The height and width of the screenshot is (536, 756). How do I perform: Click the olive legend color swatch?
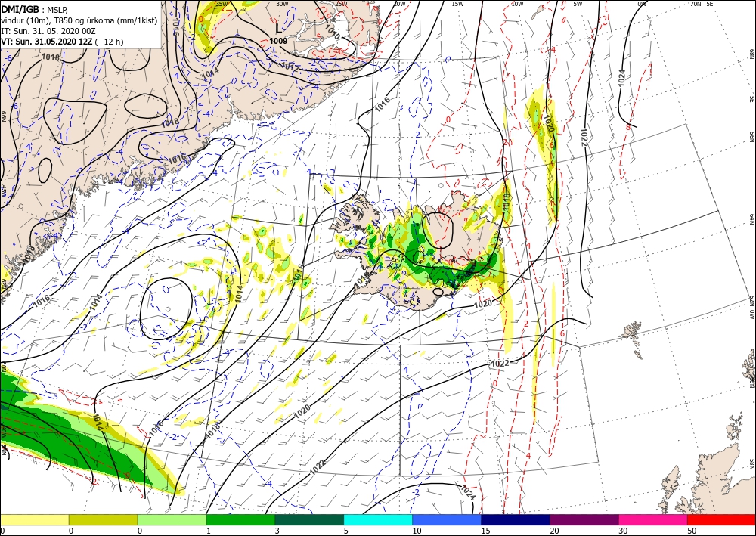103,519
